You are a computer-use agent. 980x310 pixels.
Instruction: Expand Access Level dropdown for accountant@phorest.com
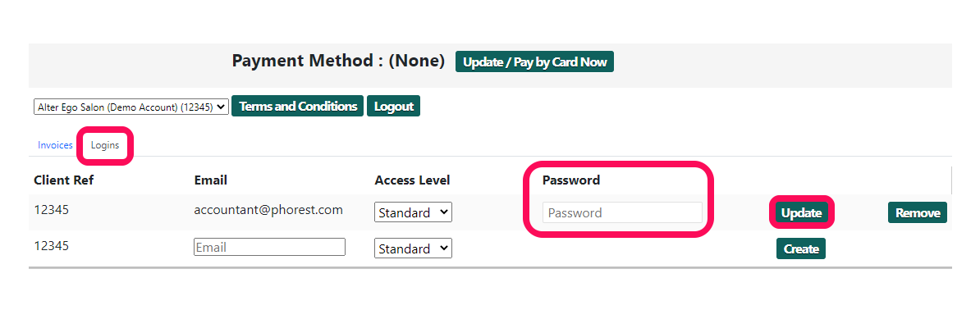click(x=413, y=212)
